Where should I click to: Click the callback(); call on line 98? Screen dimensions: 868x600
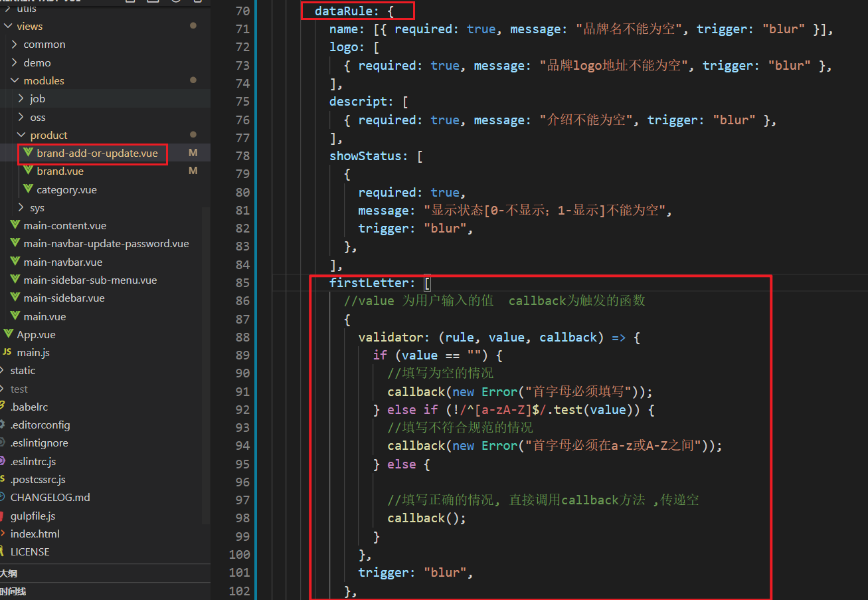[x=427, y=518]
